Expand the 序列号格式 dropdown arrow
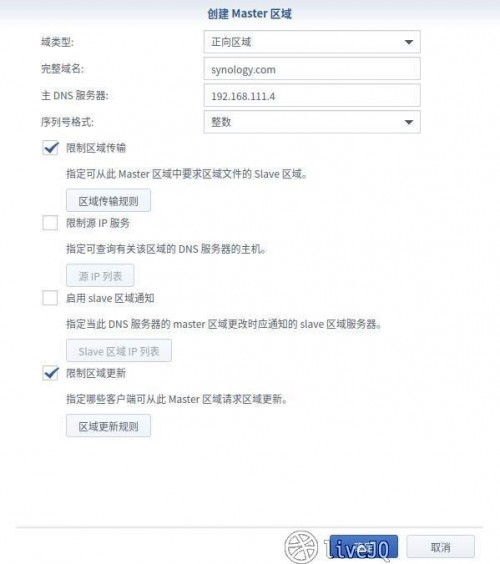This screenshot has width=500, height=564. 408,122
